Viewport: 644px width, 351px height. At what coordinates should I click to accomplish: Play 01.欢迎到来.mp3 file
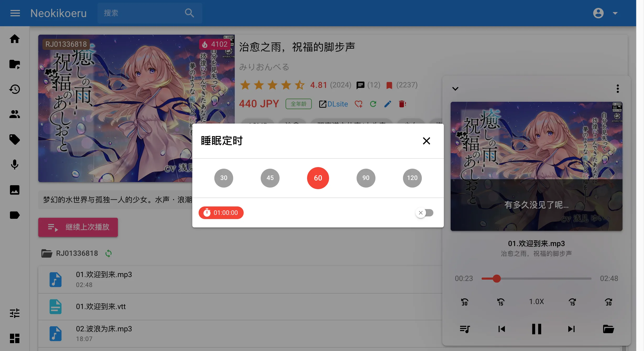pos(240,280)
